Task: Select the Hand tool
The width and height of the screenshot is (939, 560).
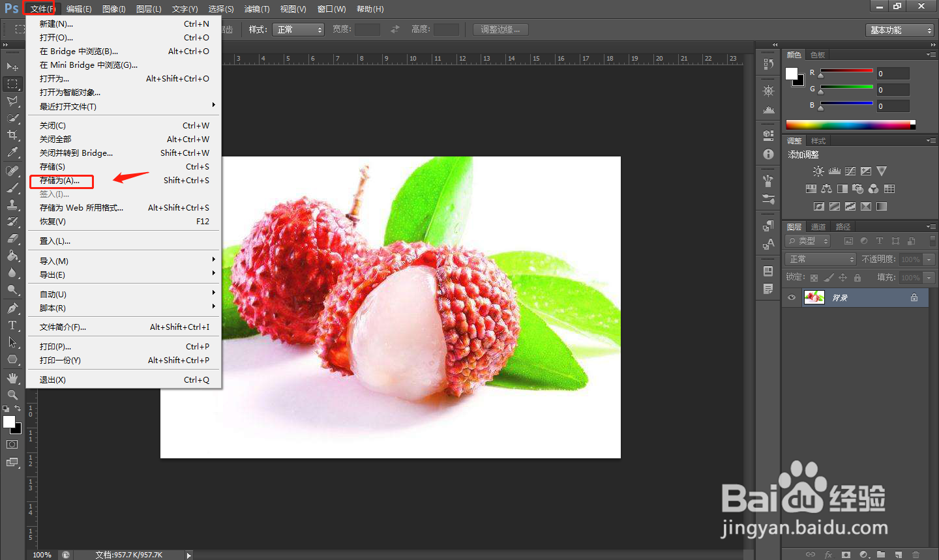Action: click(12, 378)
